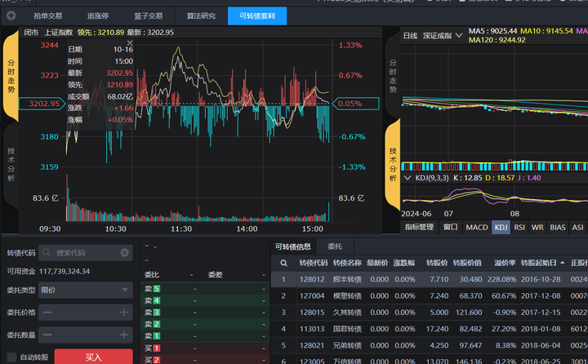Increase 委托价格 with the plus button
The image size is (588, 364).
coord(124,312)
